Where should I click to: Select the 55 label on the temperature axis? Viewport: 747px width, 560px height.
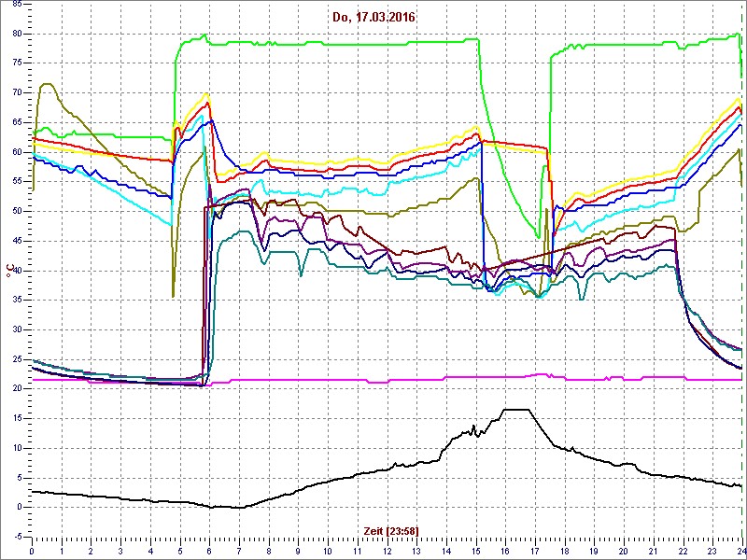pos(16,181)
